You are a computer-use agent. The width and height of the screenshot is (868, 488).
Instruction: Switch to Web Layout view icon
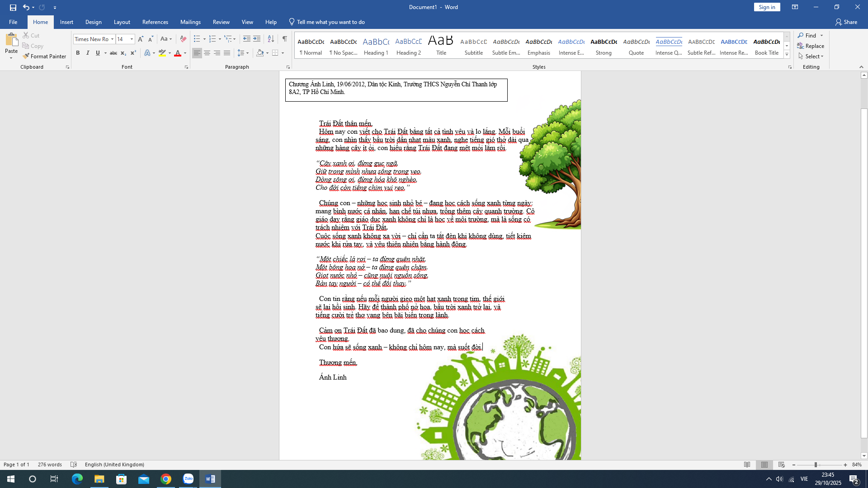(x=782, y=465)
